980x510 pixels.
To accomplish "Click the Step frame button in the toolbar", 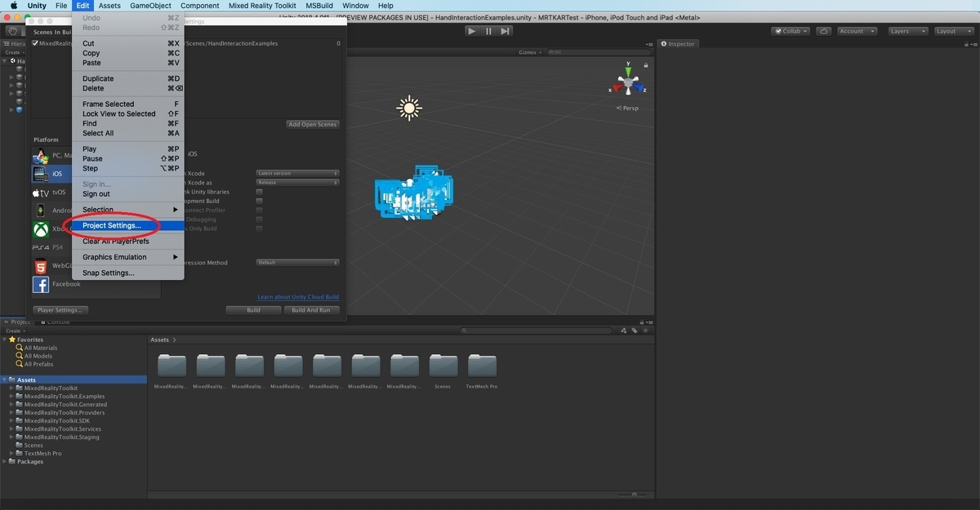I will (x=506, y=31).
